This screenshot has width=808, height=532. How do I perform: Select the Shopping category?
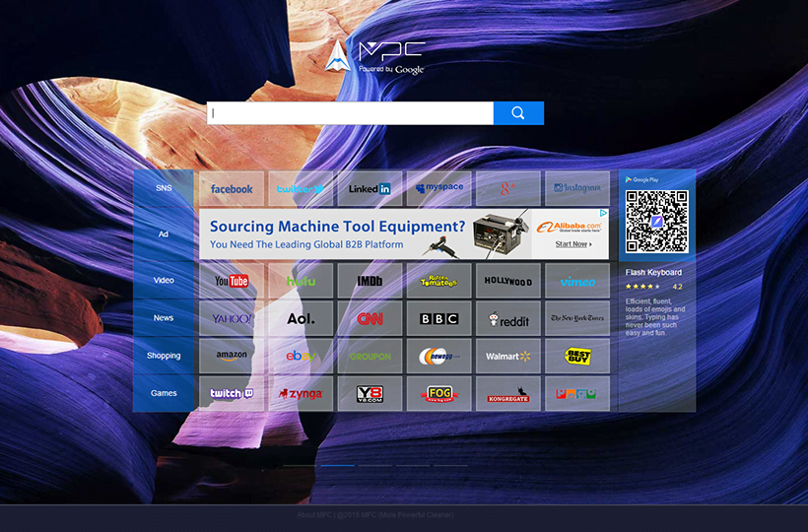164,356
